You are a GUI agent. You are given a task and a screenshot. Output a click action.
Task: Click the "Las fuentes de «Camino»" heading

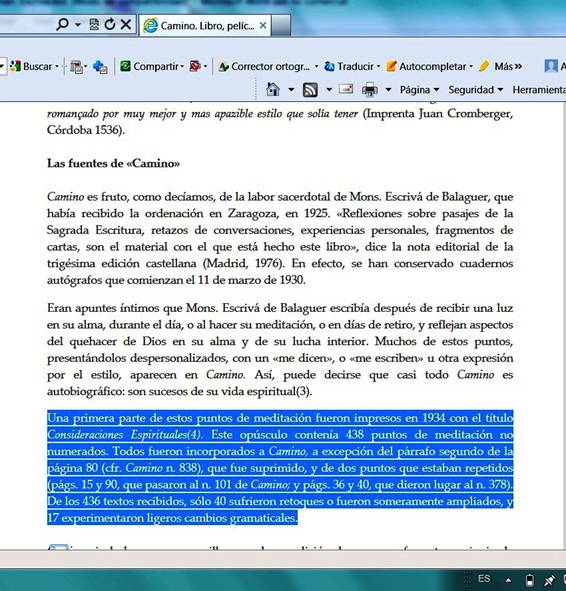pos(113,163)
